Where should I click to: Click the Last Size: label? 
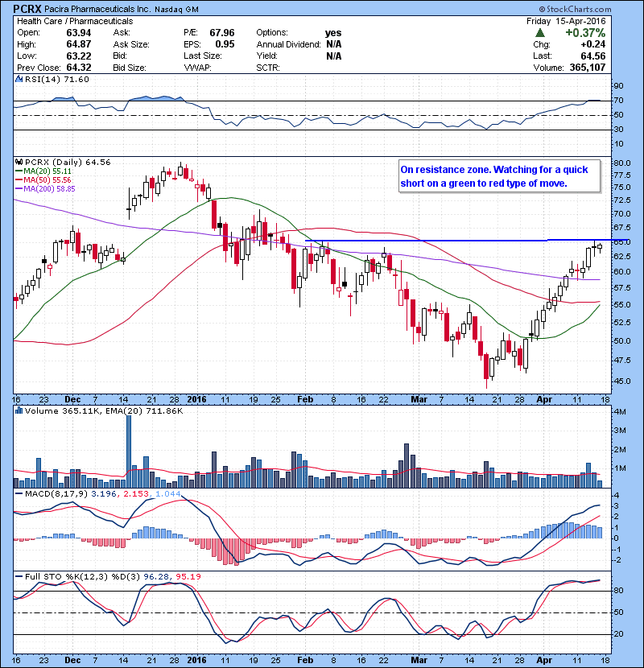203,56
